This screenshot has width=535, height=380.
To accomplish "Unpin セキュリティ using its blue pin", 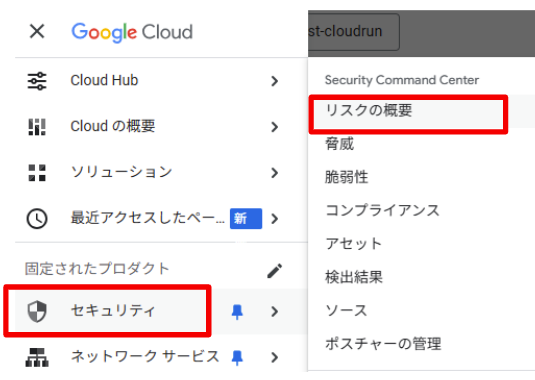I will [x=237, y=312].
